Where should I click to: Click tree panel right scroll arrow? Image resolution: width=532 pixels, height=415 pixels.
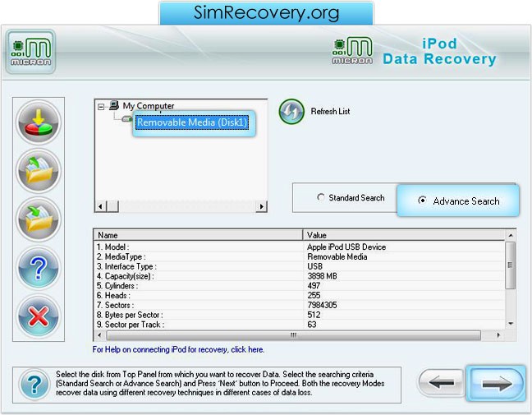click(261, 206)
